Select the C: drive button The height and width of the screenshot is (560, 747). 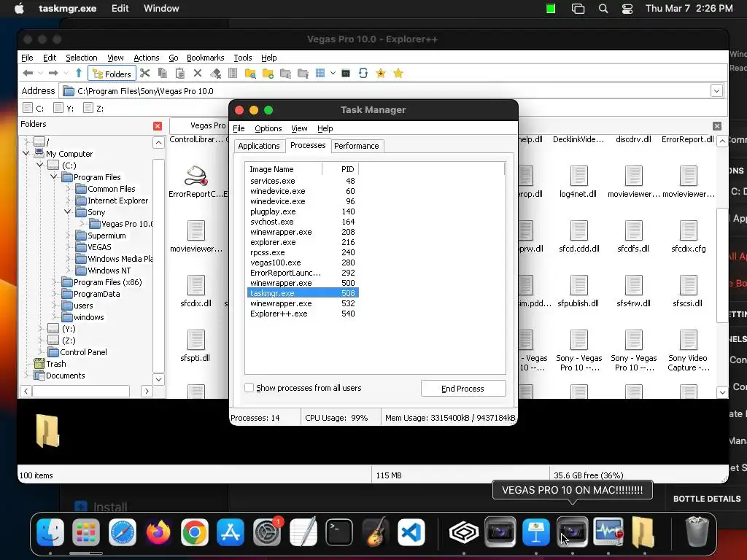point(34,108)
